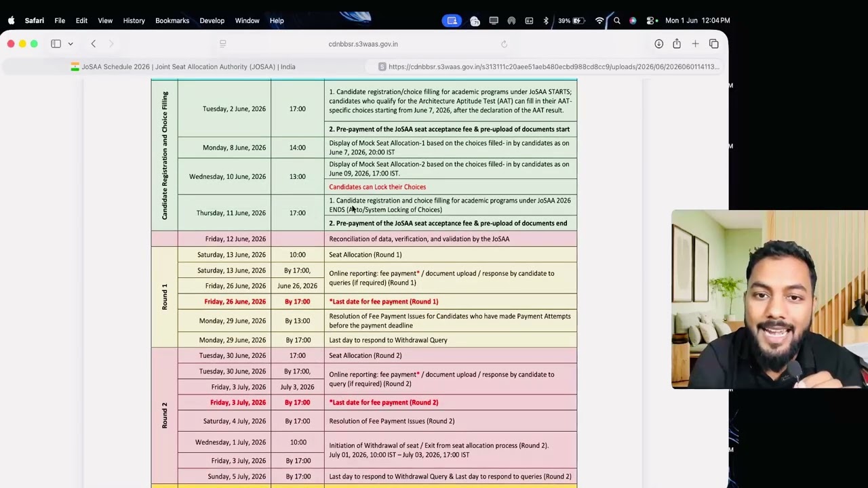
Task: Check battery status at 39%
Action: pos(572,20)
